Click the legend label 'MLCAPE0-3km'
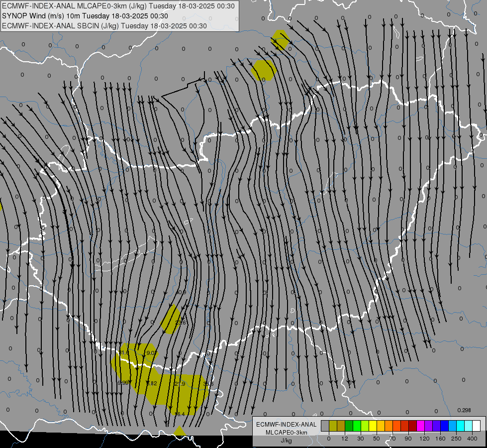The image size is (487, 448). pyautogui.click(x=287, y=433)
